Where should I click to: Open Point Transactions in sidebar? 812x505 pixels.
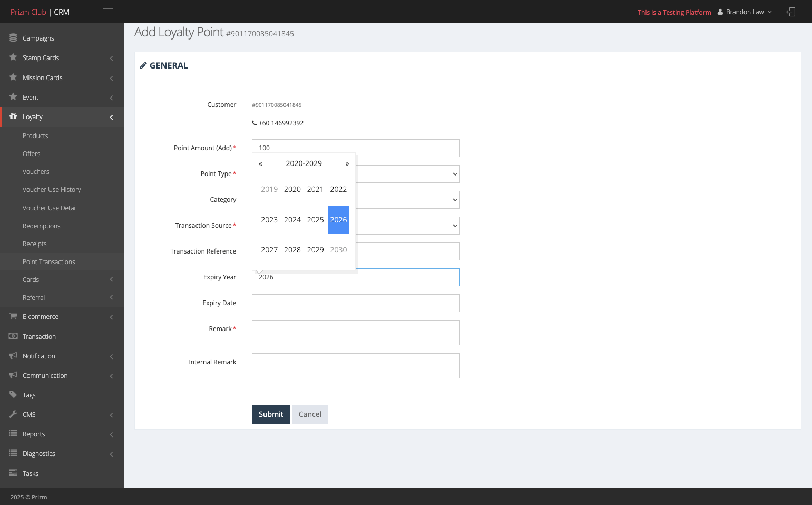point(49,261)
